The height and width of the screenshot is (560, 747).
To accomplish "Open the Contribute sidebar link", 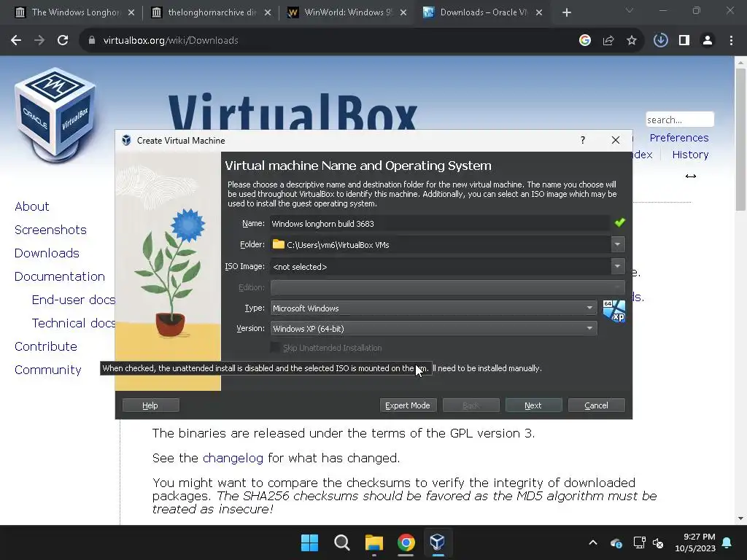I will point(46,346).
